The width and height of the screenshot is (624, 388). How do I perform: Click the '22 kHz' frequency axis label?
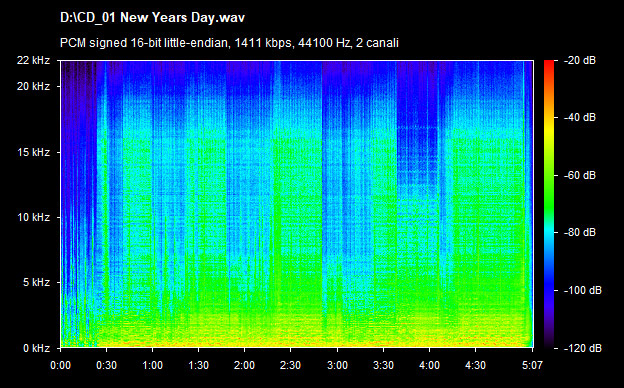[x=33, y=60]
